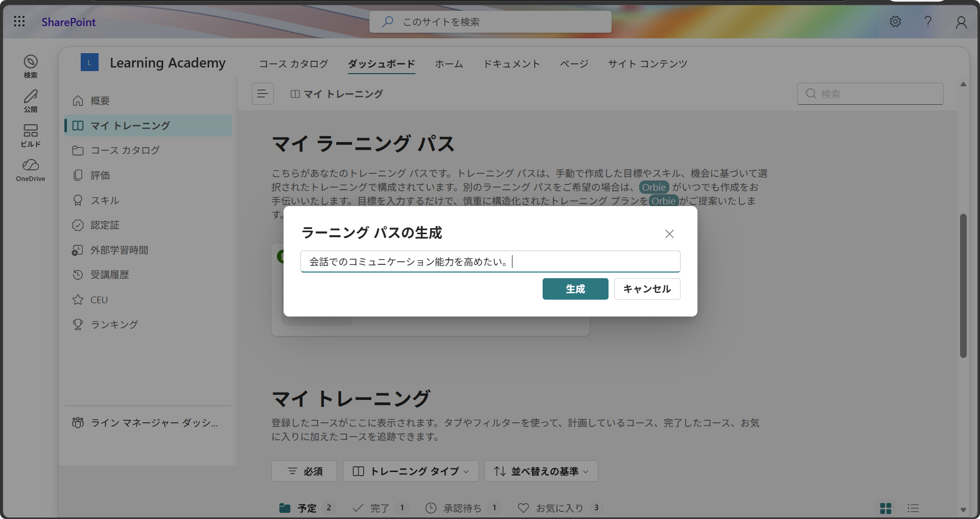
Task: Select the 予定 tab
Action: [307, 508]
